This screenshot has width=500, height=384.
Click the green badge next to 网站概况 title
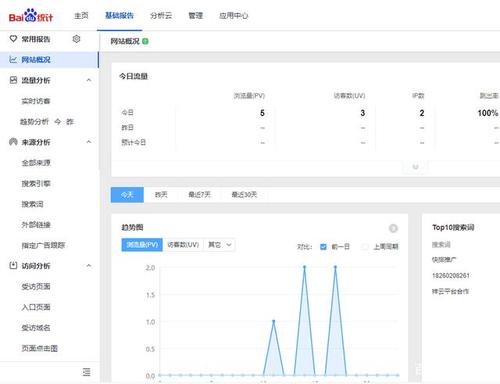click(145, 41)
